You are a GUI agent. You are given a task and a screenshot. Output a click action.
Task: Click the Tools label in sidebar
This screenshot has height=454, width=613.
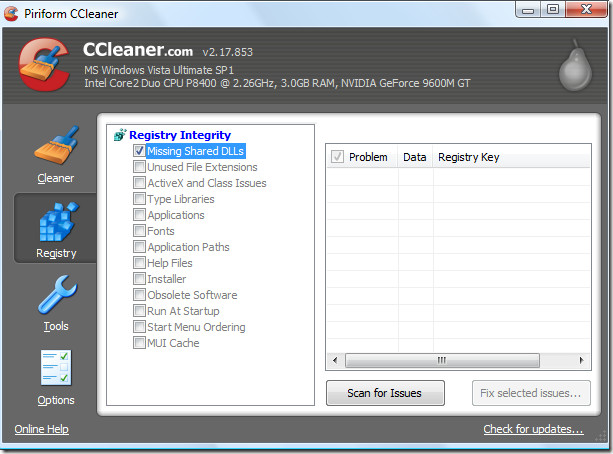click(x=56, y=326)
